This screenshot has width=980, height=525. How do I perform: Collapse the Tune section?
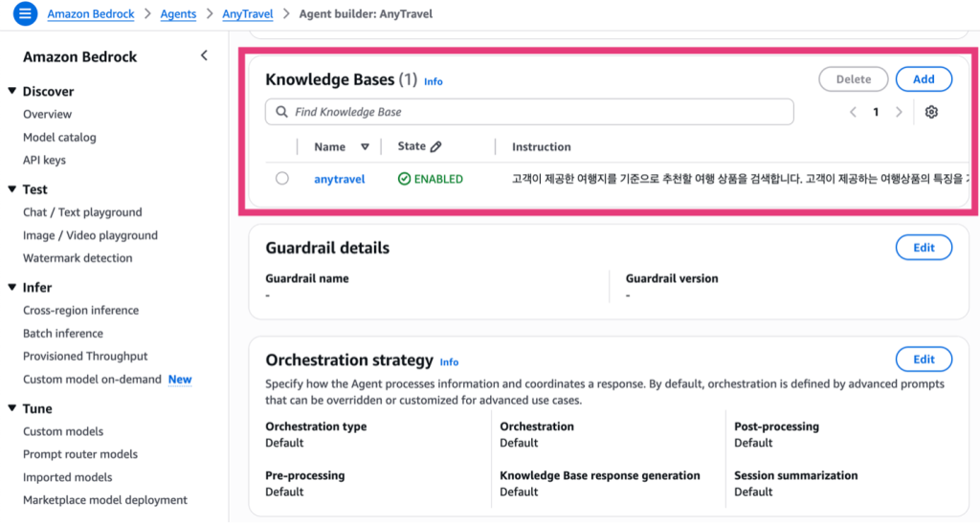click(12, 408)
